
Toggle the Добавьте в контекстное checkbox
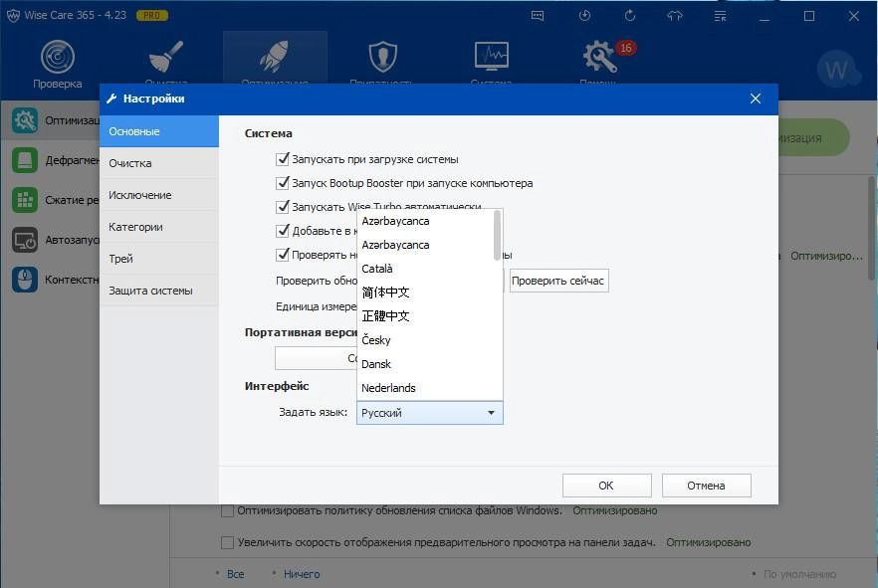point(283,230)
